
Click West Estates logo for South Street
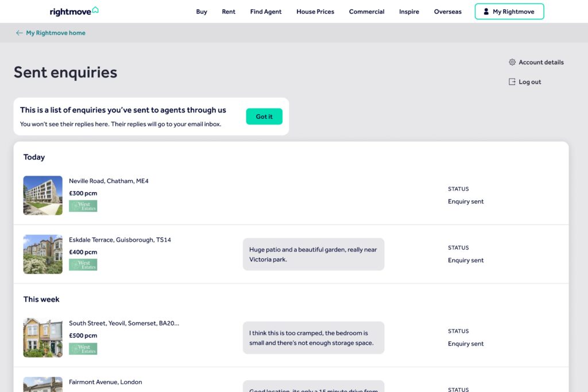(x=83, y=349)
